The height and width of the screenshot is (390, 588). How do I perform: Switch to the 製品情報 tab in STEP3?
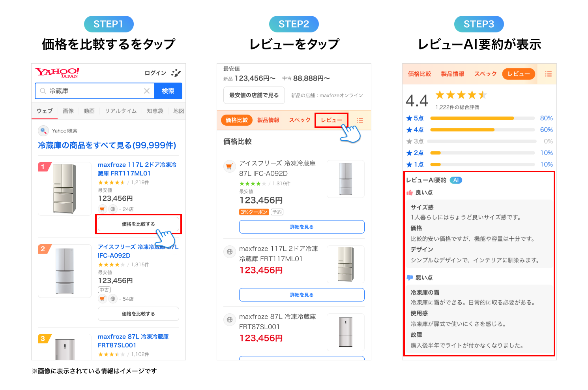click(452, 74)
